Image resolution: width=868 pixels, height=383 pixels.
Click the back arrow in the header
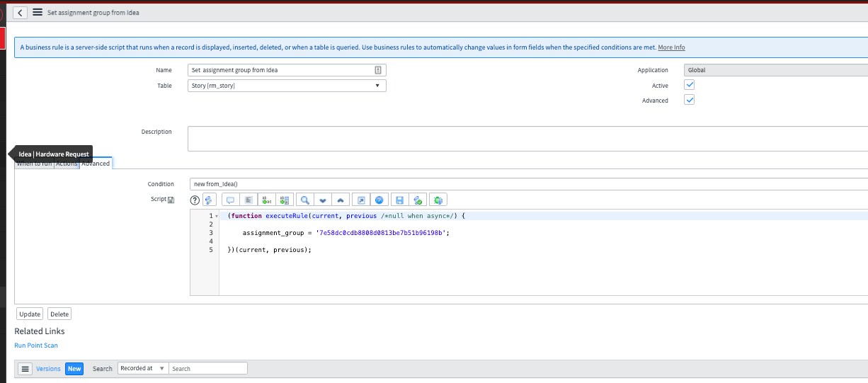pyautogui.click(x=21, y=13)
